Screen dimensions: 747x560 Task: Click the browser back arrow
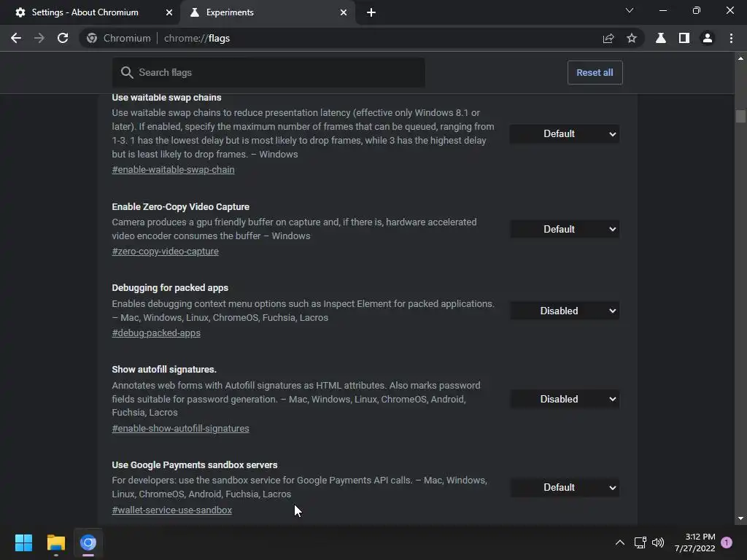[x=16, y=38]
